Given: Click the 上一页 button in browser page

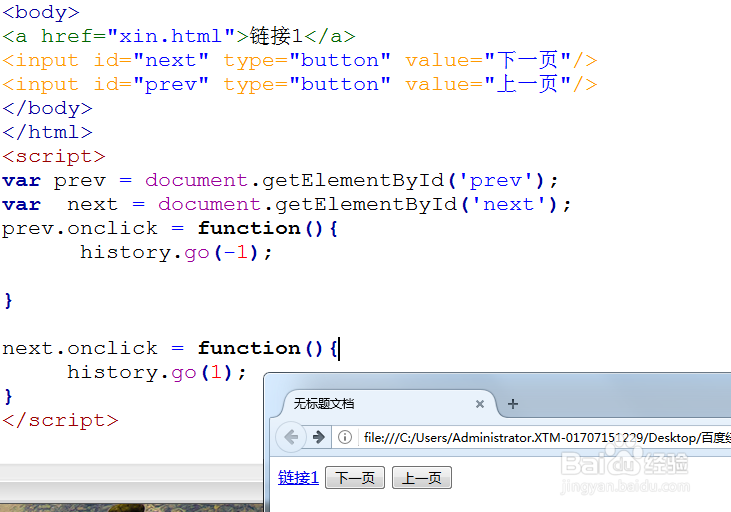Looking at the screenshot, I should click(x=422, y=477).
